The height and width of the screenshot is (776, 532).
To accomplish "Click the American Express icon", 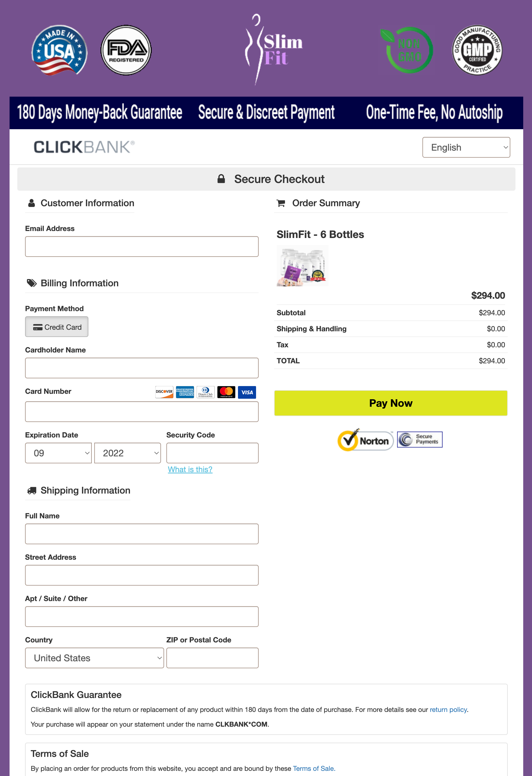I will [185, 392].
